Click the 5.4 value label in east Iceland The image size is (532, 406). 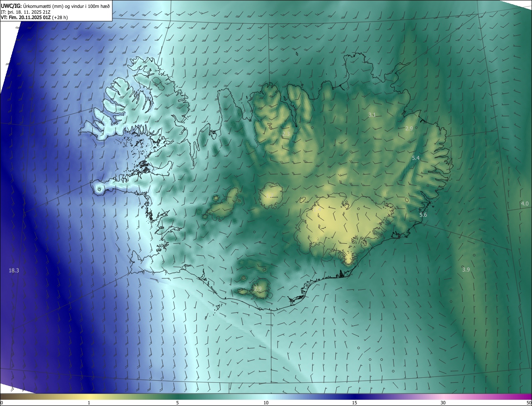[x=416, y=158]
